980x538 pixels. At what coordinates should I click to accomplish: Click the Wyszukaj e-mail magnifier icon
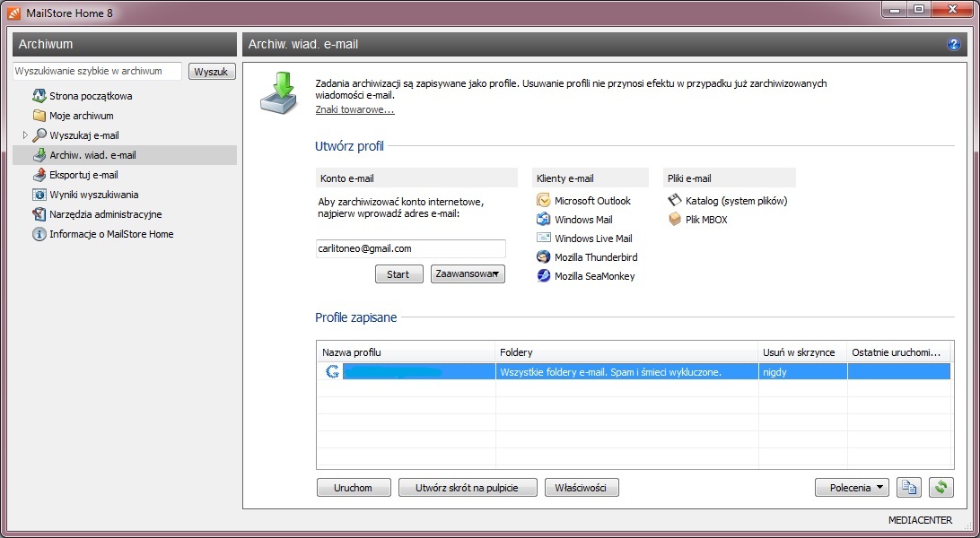click(39, 135)
